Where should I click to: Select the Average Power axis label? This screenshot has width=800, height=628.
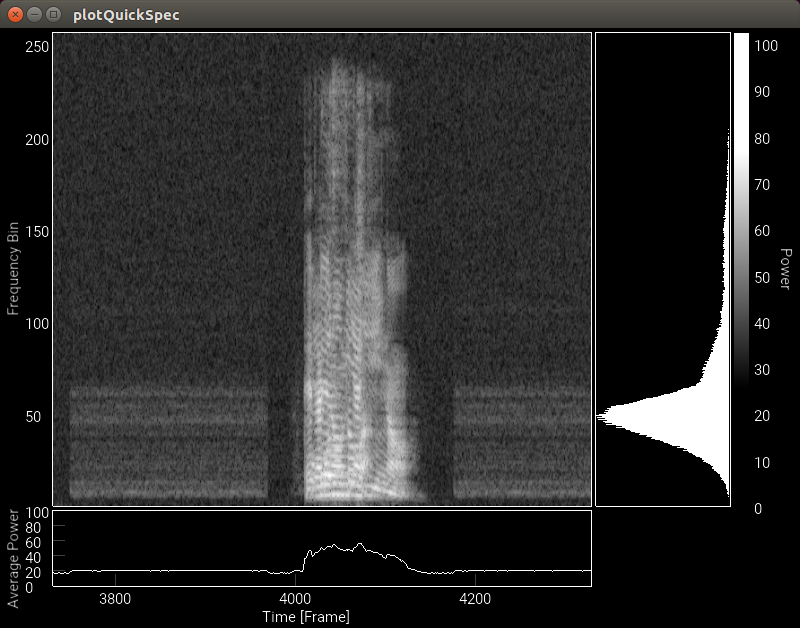click(x=14, y=558)
